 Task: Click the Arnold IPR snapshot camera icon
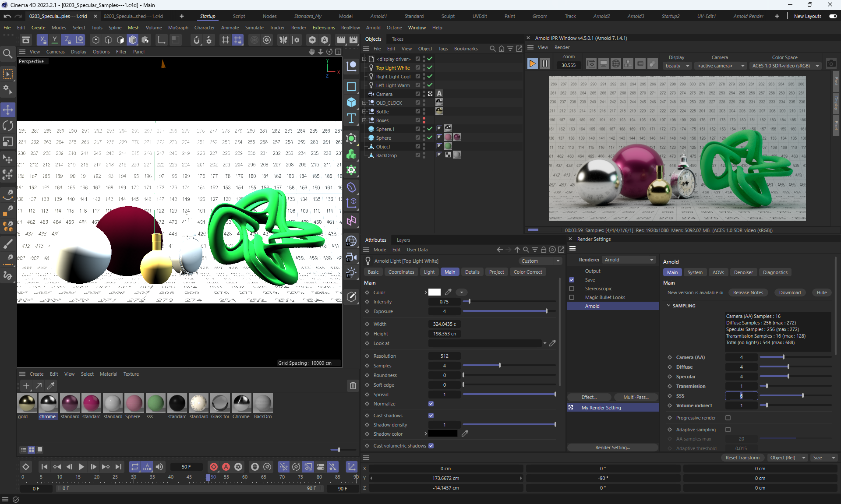(x=831, y=64)
